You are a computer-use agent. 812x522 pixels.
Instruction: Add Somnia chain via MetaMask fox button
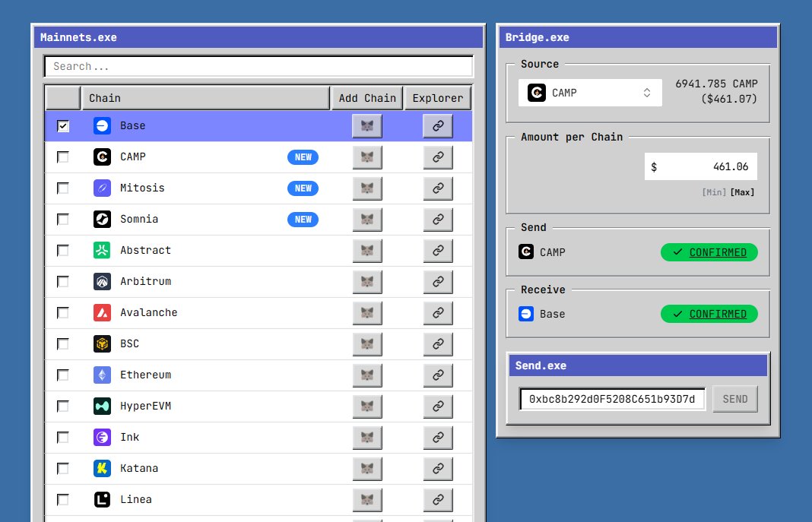367,220
